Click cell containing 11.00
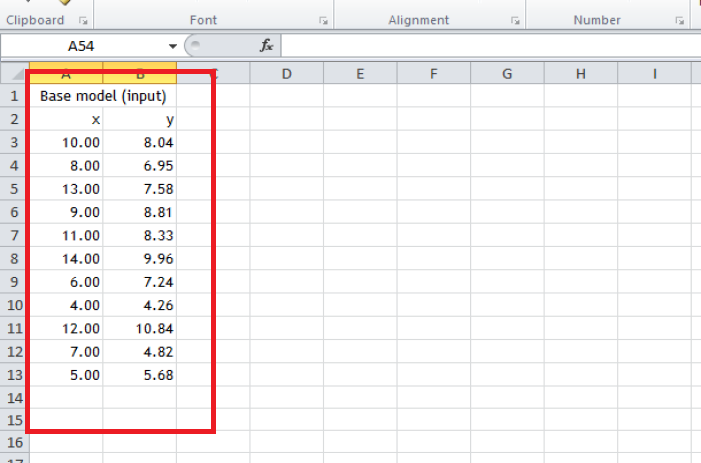The height and width of the screenshot is (463, 701). tap(66, 235)
